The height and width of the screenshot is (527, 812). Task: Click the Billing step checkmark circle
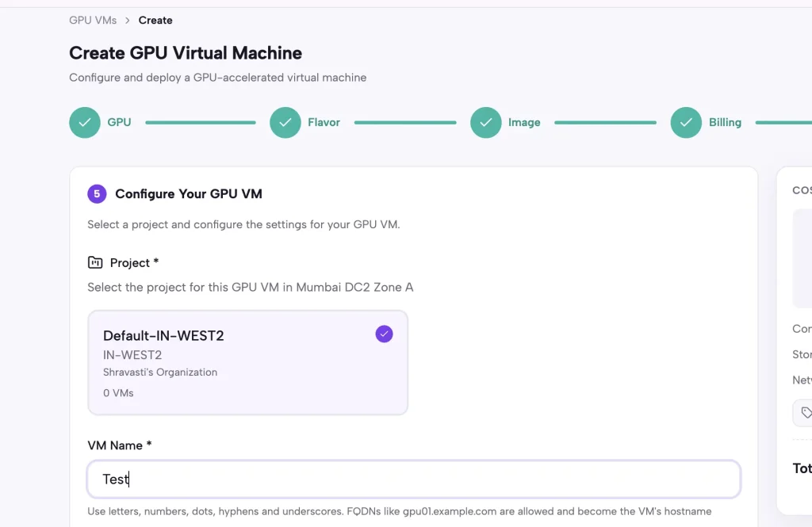pyautogui.click(x=686, y=123)
